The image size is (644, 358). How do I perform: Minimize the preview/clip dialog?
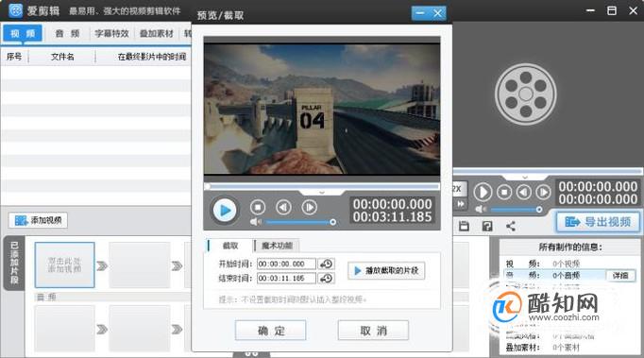[x=420, y=13]
